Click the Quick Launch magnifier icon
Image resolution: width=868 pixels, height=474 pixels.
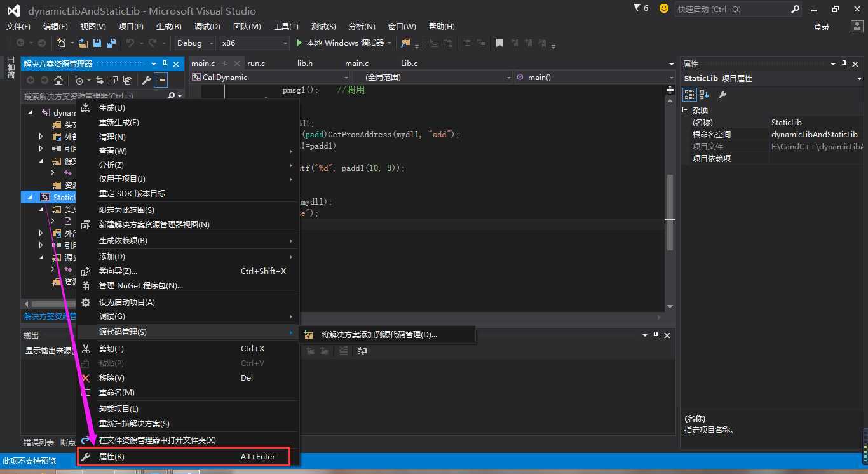coord(795,10)
